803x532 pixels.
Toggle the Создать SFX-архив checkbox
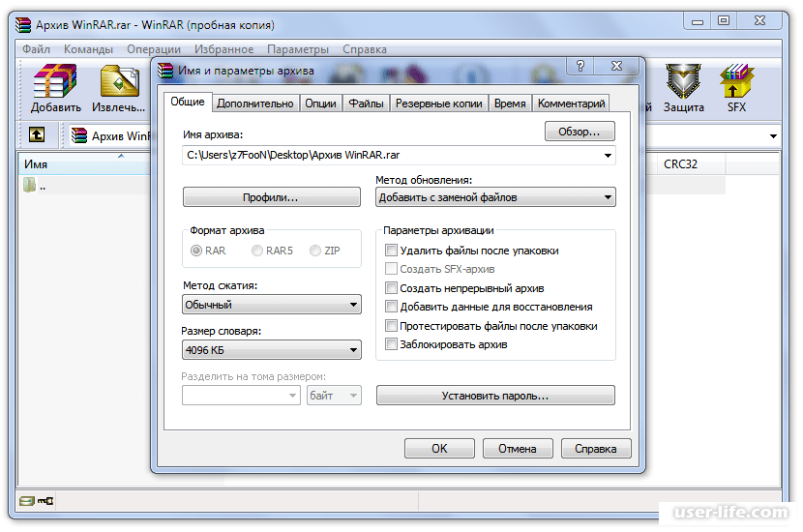click(391, 269)
